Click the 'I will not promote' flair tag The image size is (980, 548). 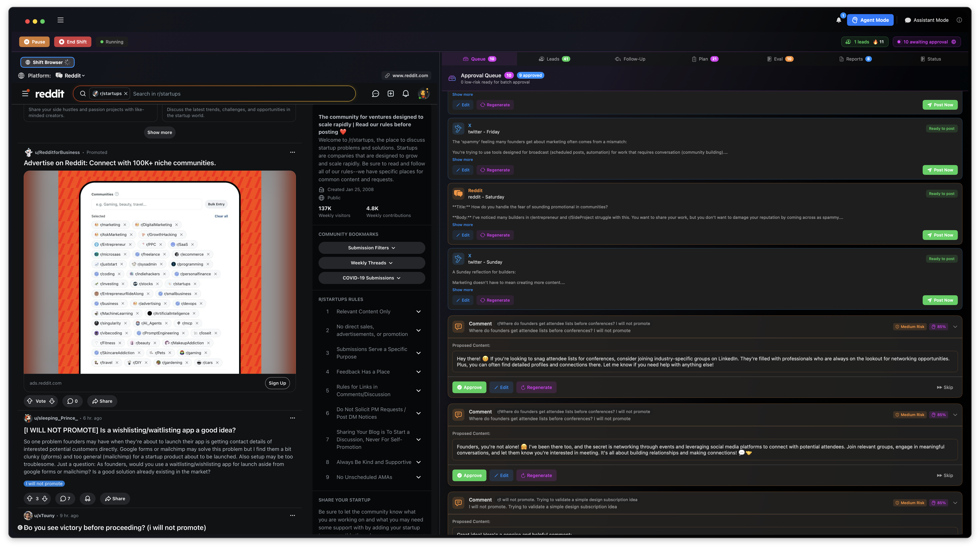tap(44, 484)
